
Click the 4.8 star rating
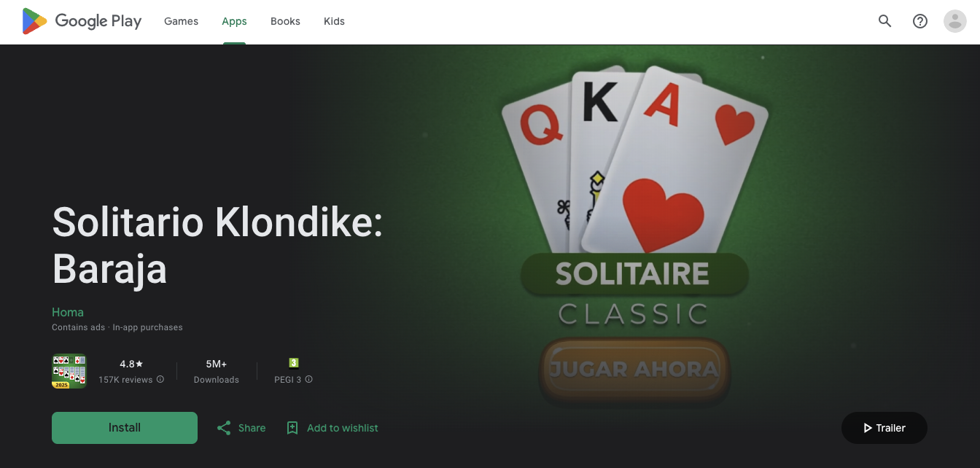pos(131,364)
